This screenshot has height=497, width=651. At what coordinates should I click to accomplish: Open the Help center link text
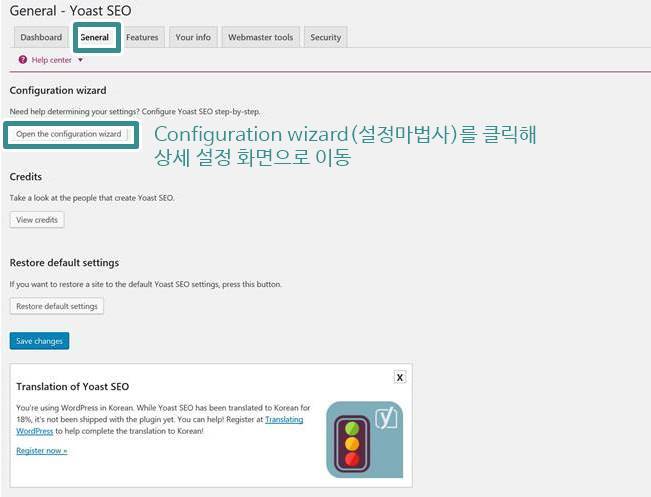pos(51,60)
